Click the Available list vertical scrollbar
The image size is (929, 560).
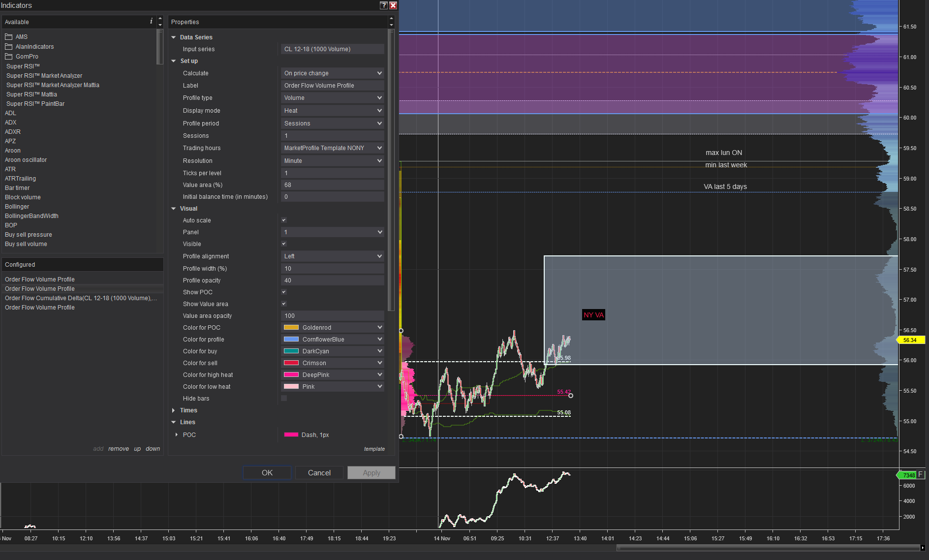[x=159, y=47]
